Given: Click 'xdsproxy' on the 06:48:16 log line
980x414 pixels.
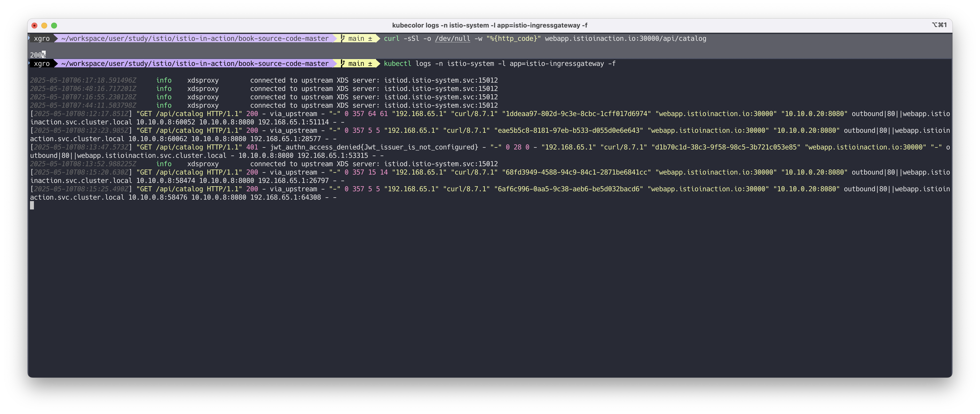Looking at the screenshot, I should coord(203,89).
